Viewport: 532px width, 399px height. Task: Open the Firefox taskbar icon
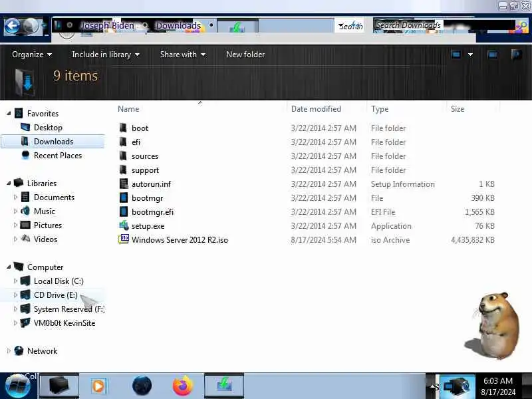pos(183,386)
